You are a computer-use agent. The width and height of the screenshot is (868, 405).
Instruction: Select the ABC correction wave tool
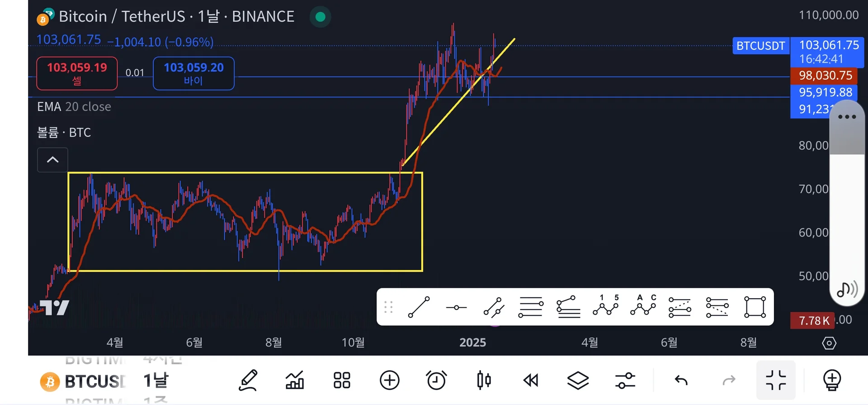pos(643,305)
